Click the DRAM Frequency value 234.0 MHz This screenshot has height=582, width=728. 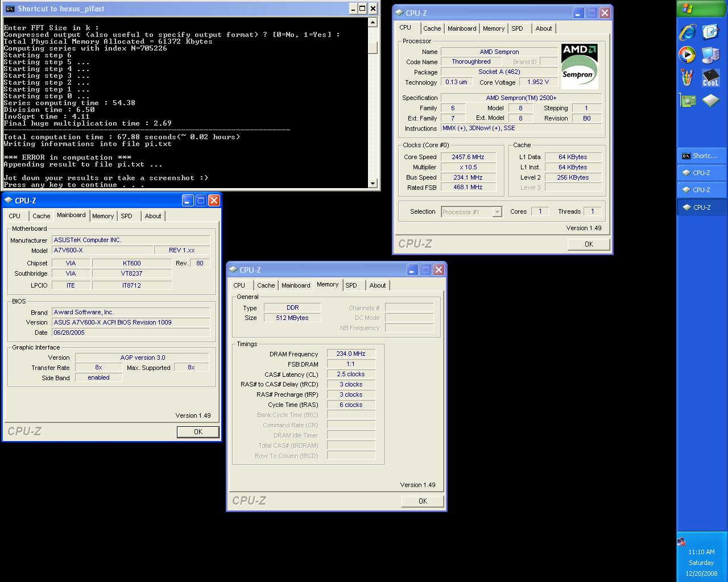[x=351, y=354]
